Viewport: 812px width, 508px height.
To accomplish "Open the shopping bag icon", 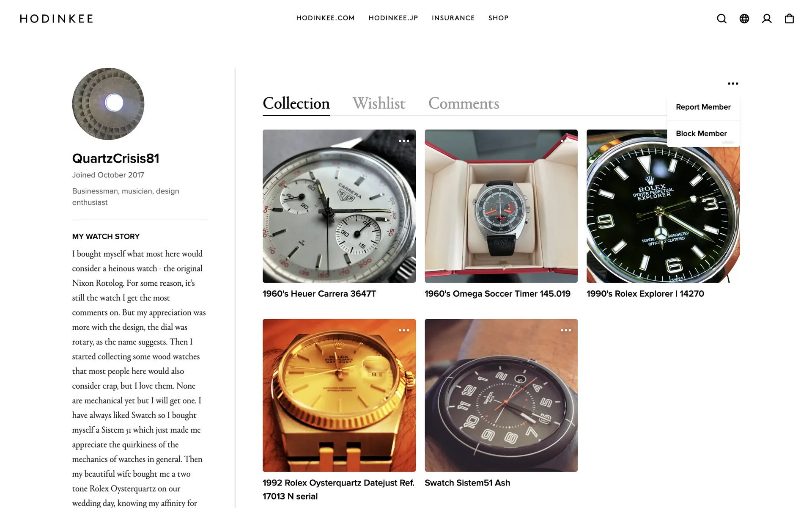I will (x=789, y=19).
